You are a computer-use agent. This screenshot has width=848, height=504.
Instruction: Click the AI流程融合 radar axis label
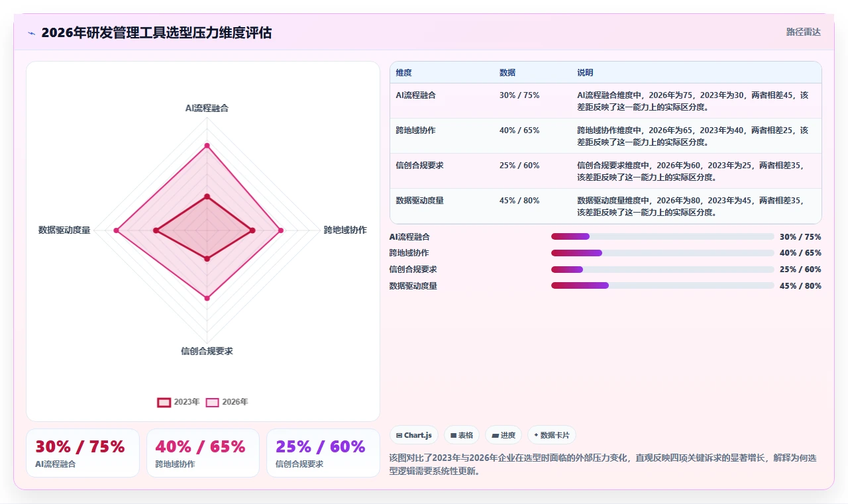coord(207,108)
